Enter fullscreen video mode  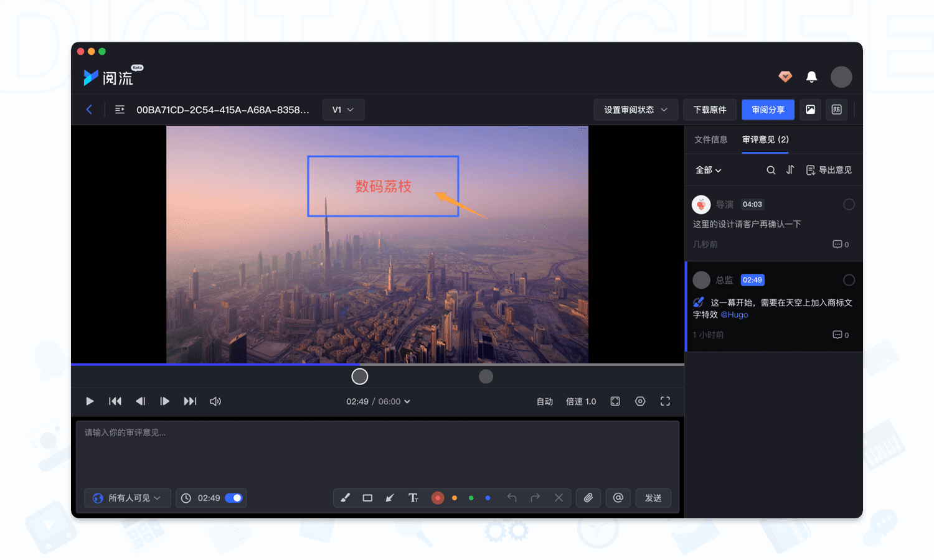point(665,401)
